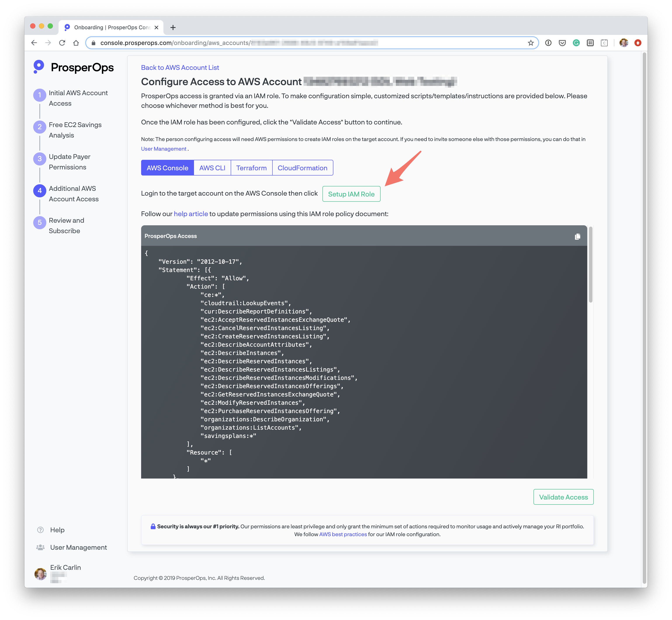Open the 1Password extension icon
672x620 pixels.
pyautogui.click(x=548, y=43)
